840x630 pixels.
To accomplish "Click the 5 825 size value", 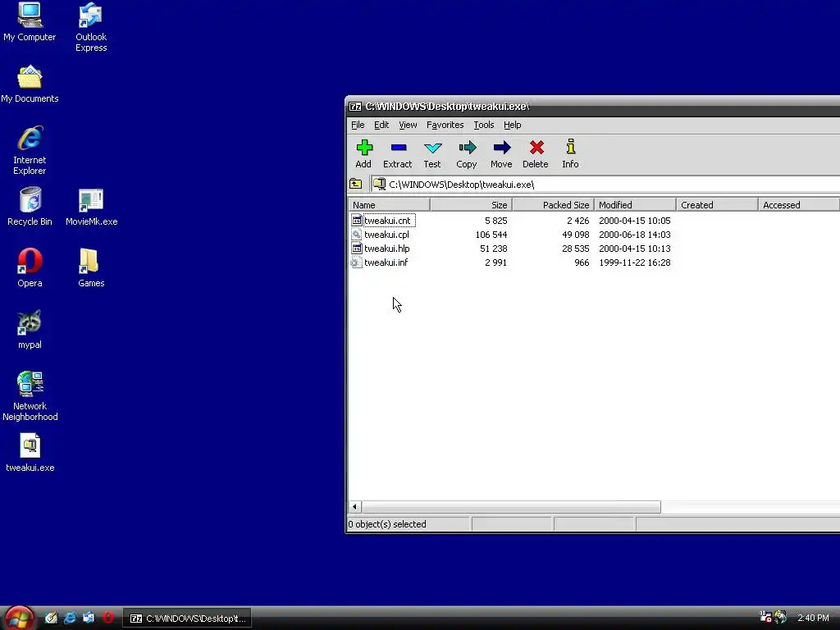I will 496,221.
